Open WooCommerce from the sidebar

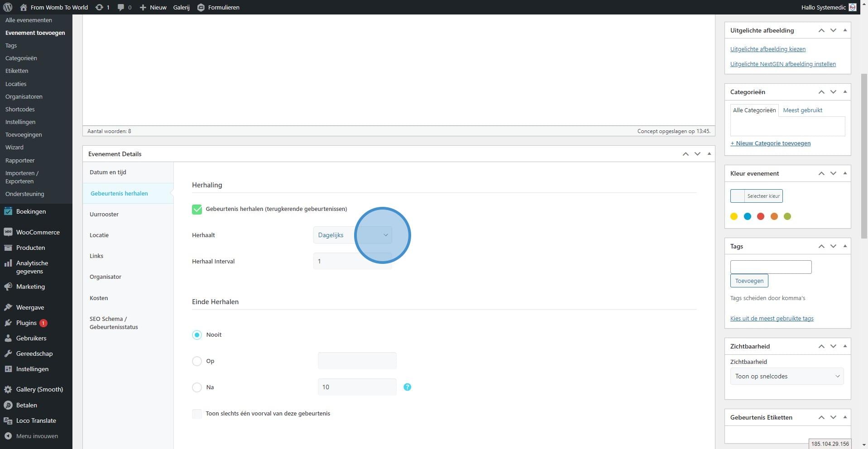38,232
